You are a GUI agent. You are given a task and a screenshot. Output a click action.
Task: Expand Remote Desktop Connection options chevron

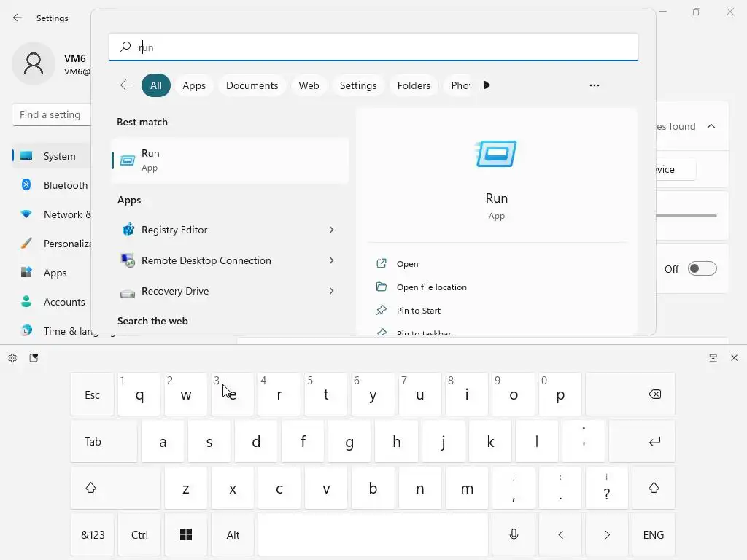coord(332,260)
